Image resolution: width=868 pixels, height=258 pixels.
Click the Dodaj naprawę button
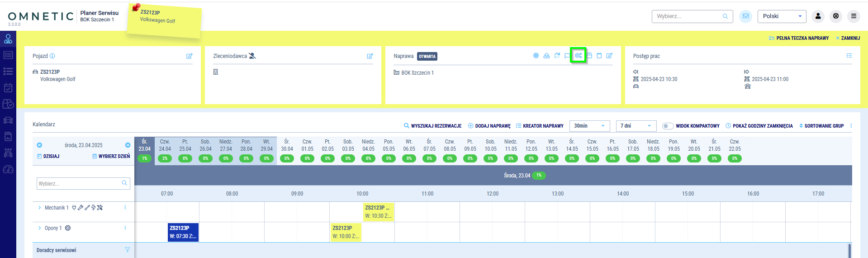[489, 126]
